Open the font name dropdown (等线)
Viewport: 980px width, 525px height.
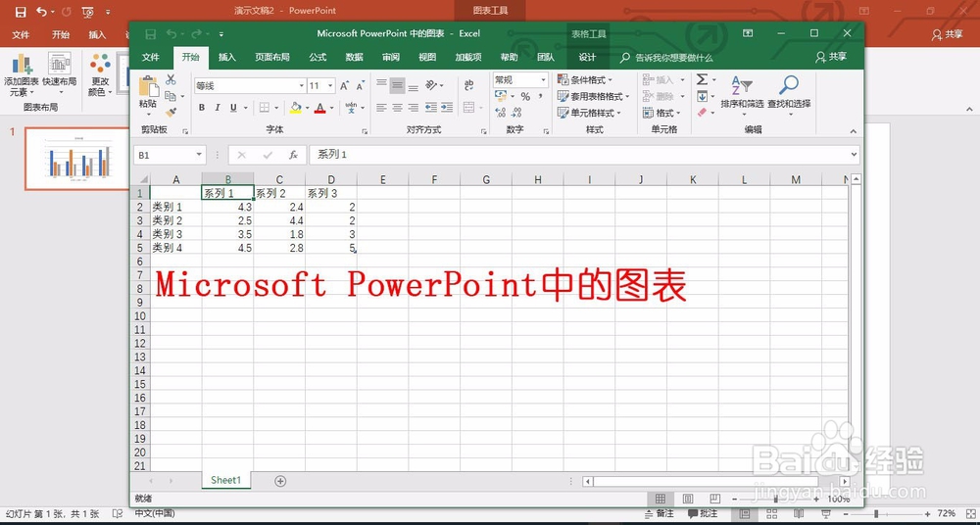301,85
